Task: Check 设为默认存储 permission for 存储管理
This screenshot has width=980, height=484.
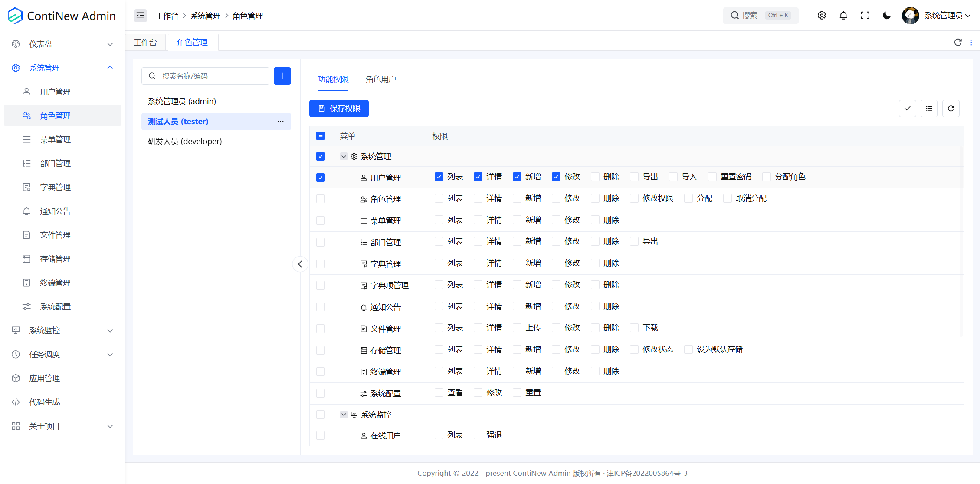Action: click(x=688, y=349)
